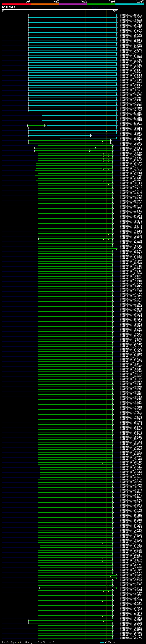Select label UniRef100_A7UDR3

click(x=131, y=67)
